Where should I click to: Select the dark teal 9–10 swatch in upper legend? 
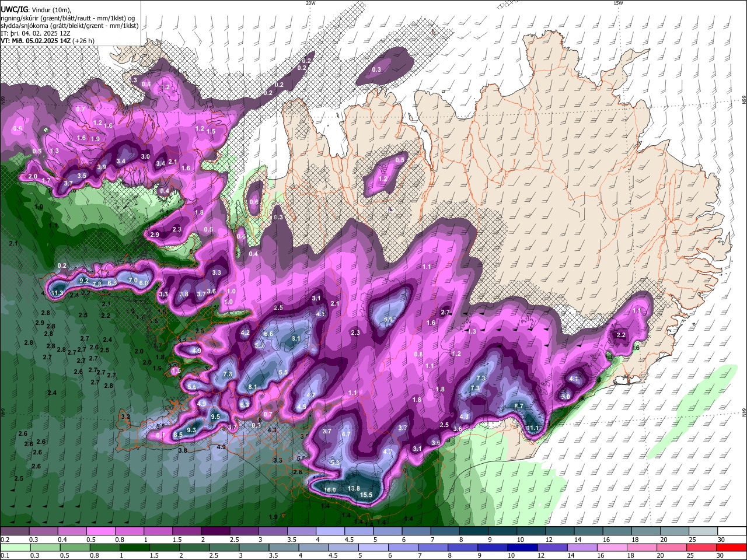[x=502, y=531]
